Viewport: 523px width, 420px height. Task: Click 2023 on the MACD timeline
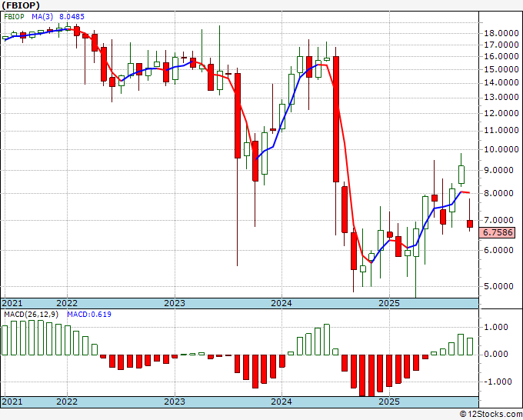point(175,402)
